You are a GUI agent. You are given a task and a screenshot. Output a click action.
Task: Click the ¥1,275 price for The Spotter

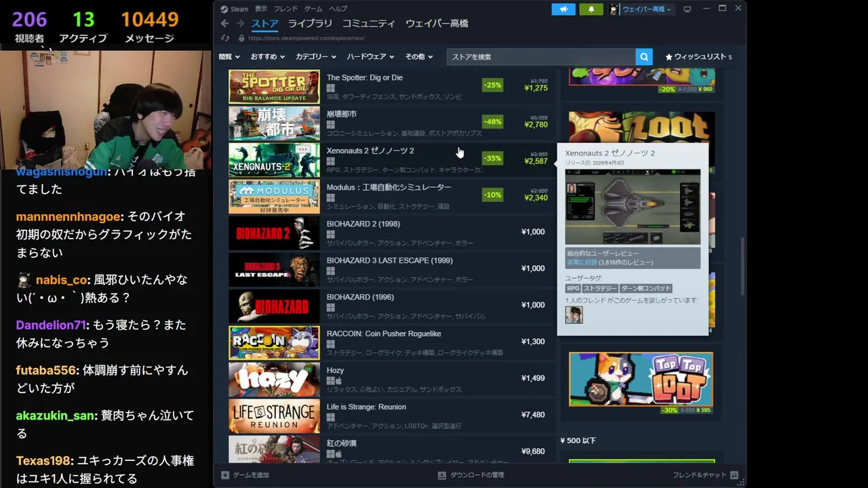536,88
